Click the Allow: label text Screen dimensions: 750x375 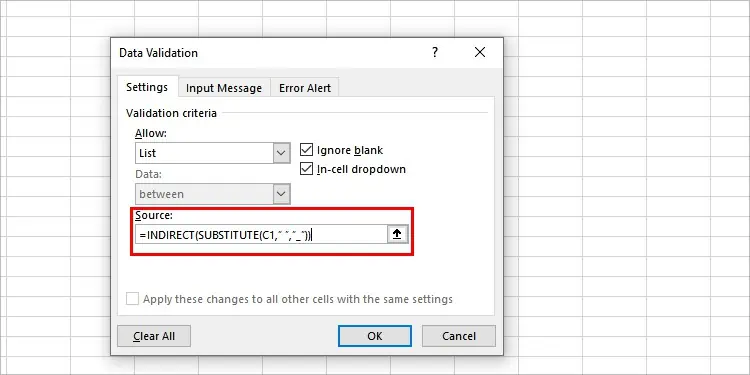(x=151, y=133)
